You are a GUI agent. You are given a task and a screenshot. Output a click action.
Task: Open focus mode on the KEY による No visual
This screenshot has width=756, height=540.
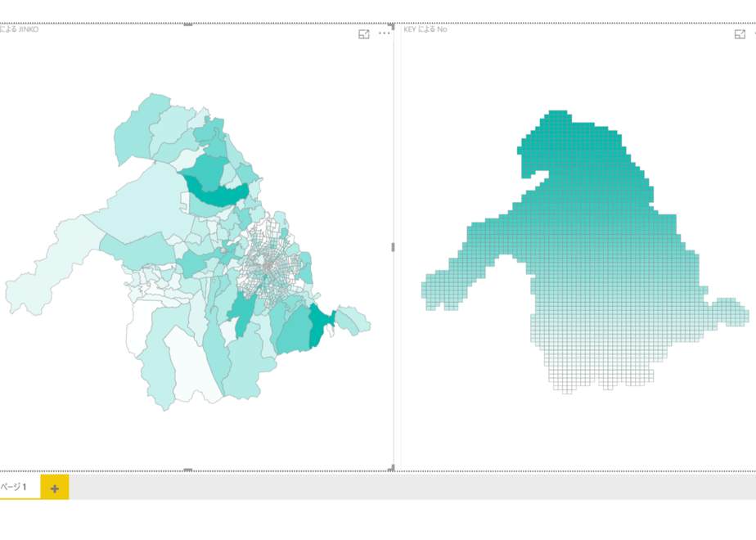[x=740, y=34]
